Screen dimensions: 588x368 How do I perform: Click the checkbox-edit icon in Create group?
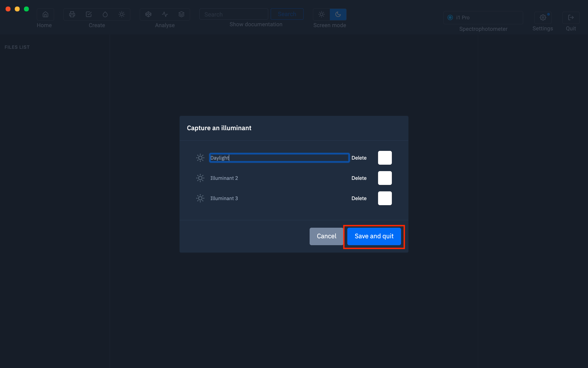click(x=89, y=14)
